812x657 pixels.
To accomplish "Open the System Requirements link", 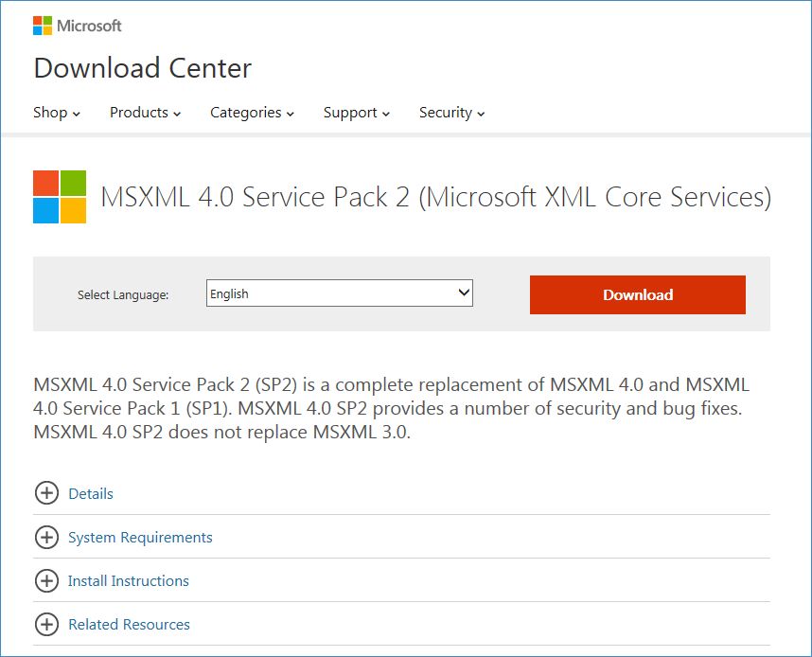I will tap(140, 538).
